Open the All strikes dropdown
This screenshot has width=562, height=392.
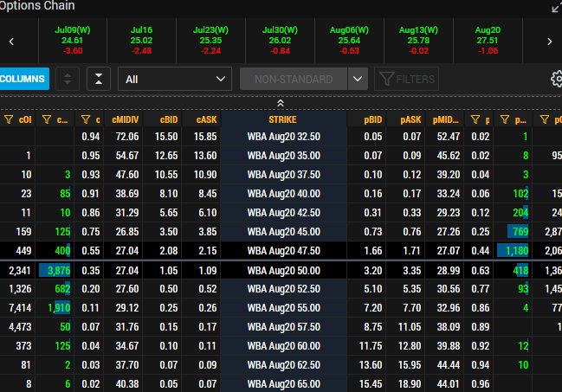[x=175, y=79]
